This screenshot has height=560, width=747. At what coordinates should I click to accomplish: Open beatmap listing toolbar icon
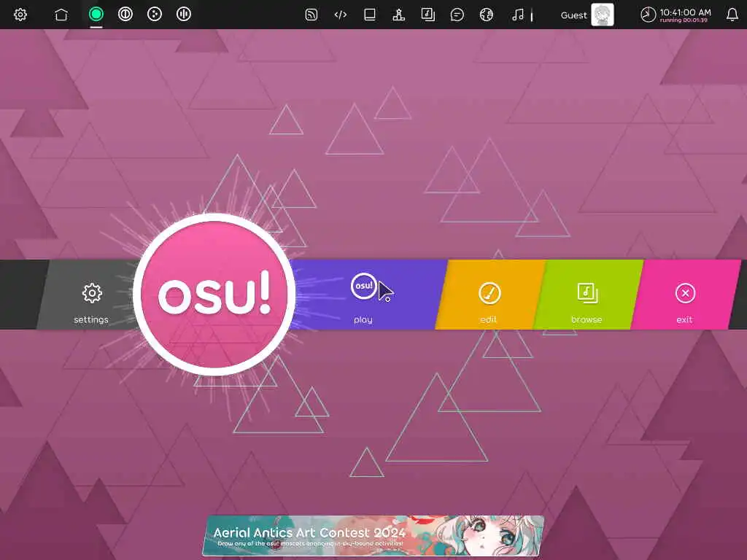[427, 15]
